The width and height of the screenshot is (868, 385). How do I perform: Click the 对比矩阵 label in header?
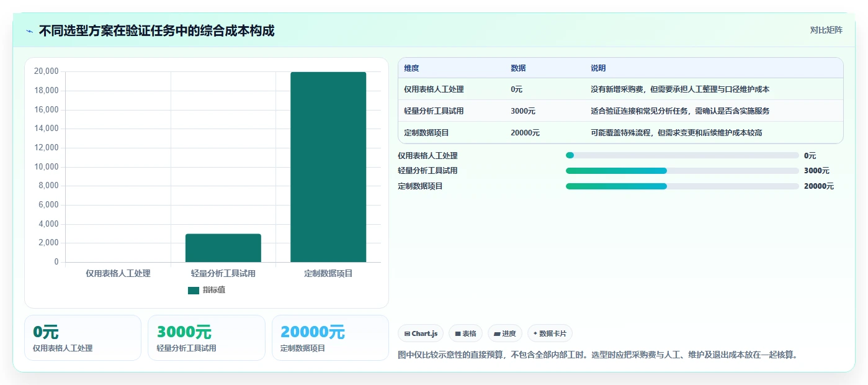click(x=826, y=30)
